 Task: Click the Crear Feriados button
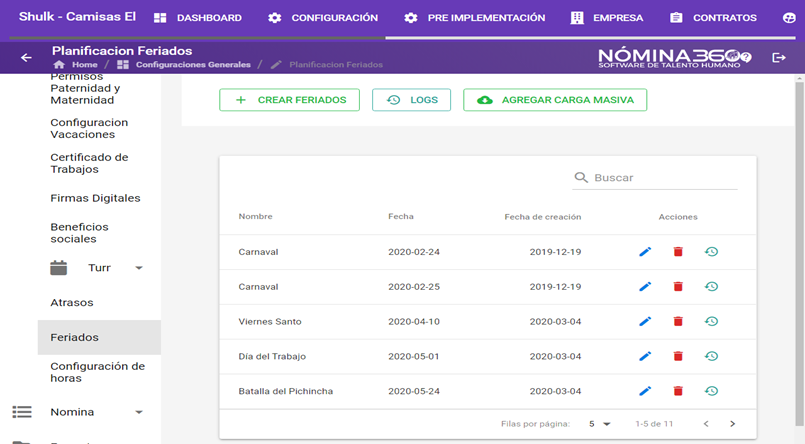coord(290,100)
